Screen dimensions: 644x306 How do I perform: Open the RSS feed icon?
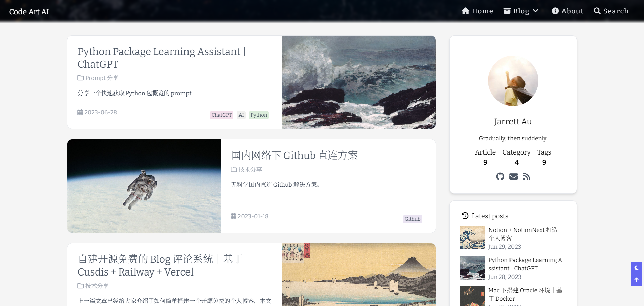527,177
